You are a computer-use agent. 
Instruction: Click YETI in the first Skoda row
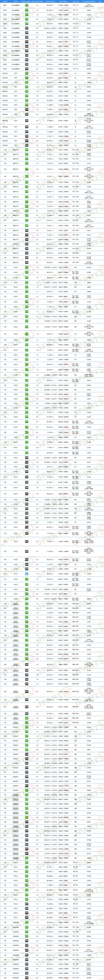(16, 73)
